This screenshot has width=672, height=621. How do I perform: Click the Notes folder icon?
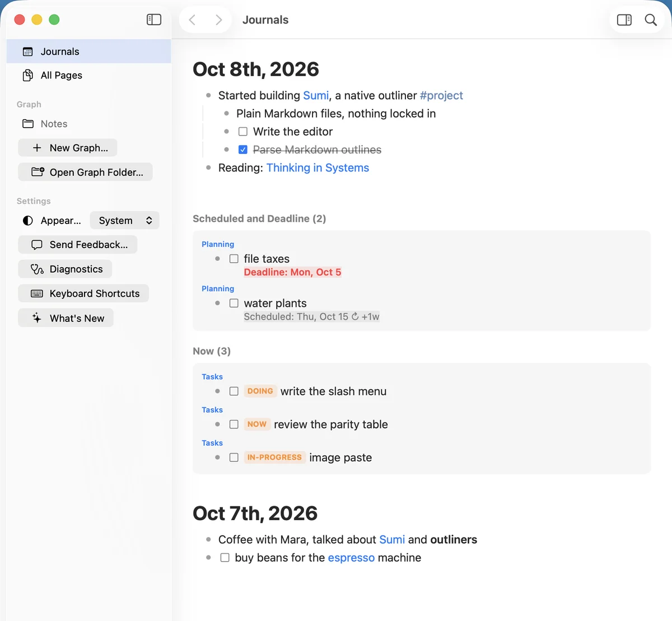(x=28, y=124)
